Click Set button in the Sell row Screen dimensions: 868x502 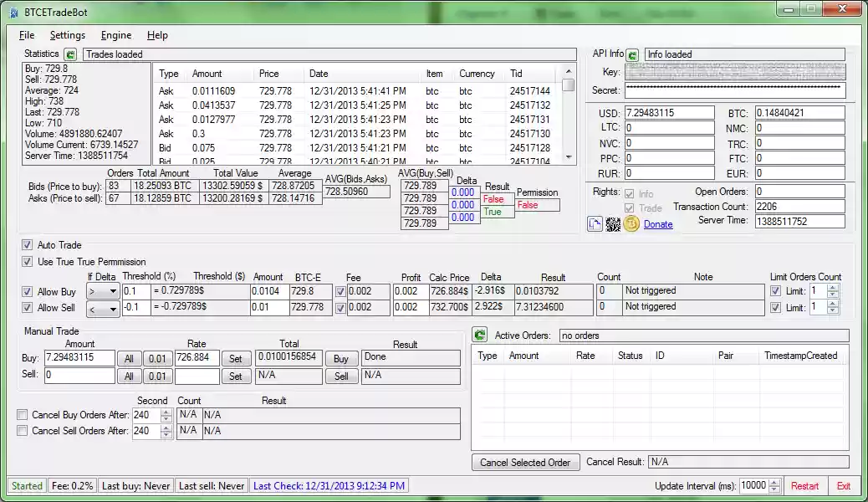pyautogui.click(x=236, y=376)
